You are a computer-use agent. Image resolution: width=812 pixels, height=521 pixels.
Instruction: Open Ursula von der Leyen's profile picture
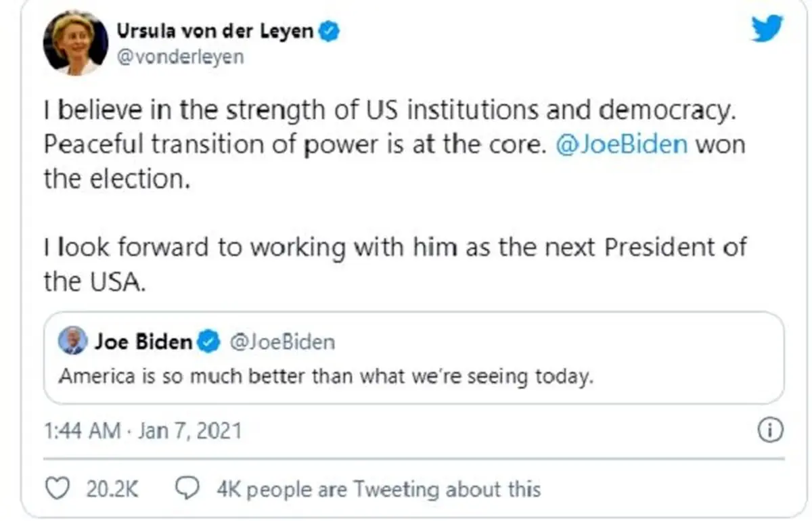[74, 42]
